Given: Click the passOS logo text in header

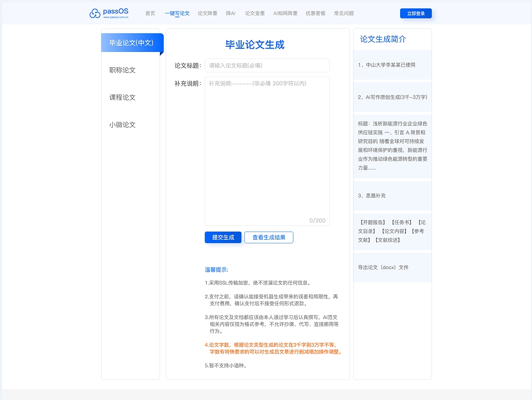Looking at the screenshot, I should 115,11.
